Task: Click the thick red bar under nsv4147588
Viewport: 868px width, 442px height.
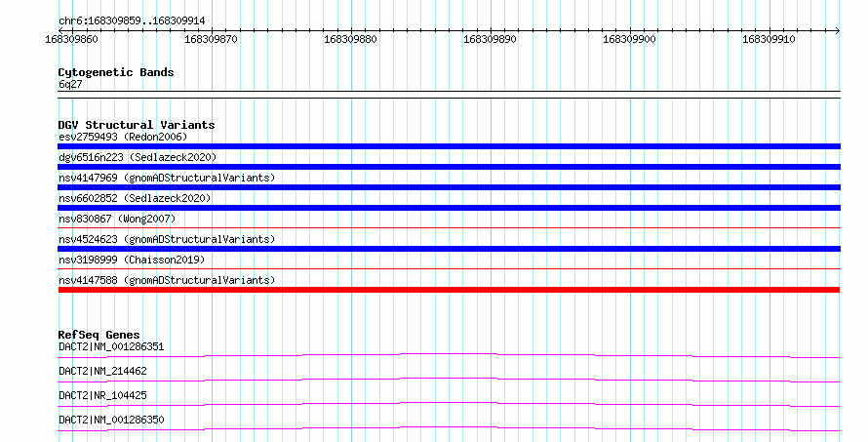Action: [449, 290]
